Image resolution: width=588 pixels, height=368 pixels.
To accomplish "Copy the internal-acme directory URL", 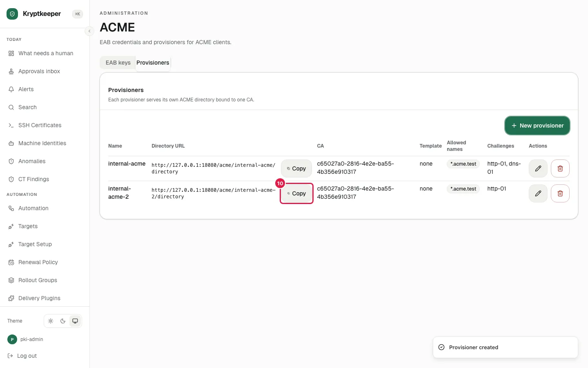I will (x=296, y=168).
